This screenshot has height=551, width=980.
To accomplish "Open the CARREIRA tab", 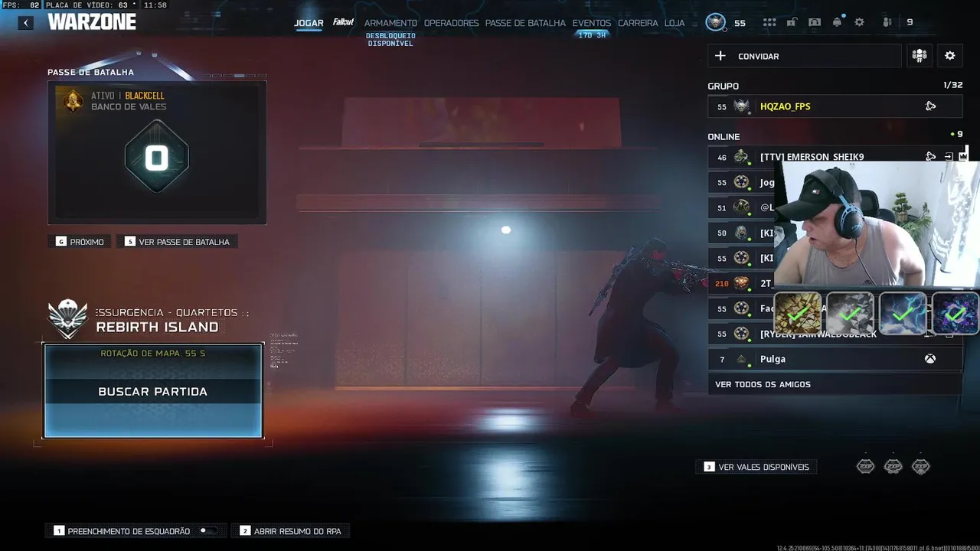I will (638, 23).
